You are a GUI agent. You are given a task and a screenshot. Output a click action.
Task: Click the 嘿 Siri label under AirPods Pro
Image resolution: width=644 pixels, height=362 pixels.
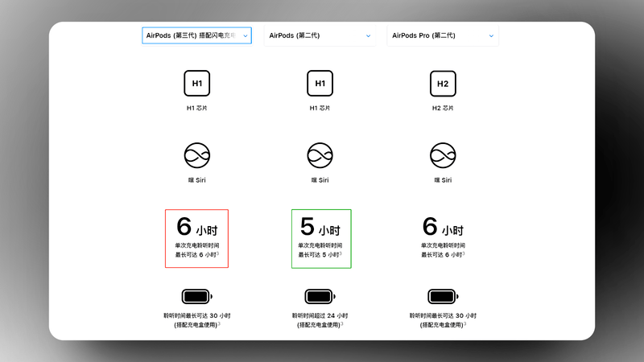(x=443, y=179)
